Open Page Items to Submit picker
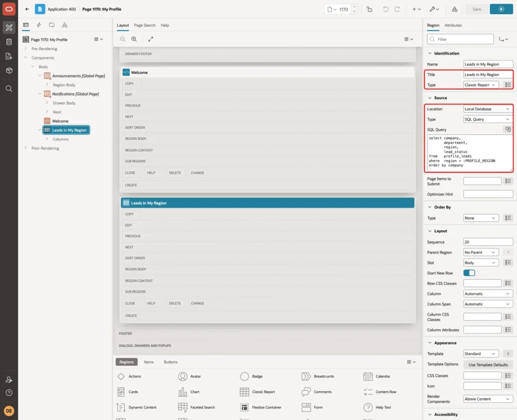The image size is (517, 420). coord(508,181)
